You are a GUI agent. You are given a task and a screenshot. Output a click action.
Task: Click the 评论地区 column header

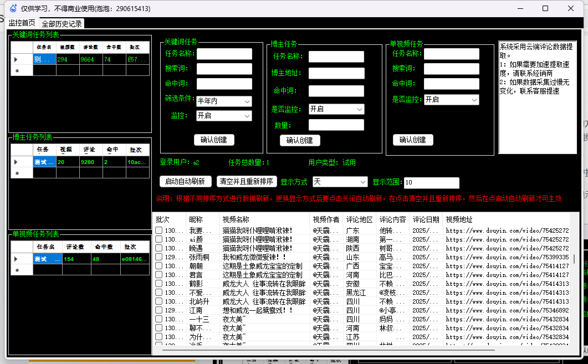pyautogui.click(x=359, y=220)
